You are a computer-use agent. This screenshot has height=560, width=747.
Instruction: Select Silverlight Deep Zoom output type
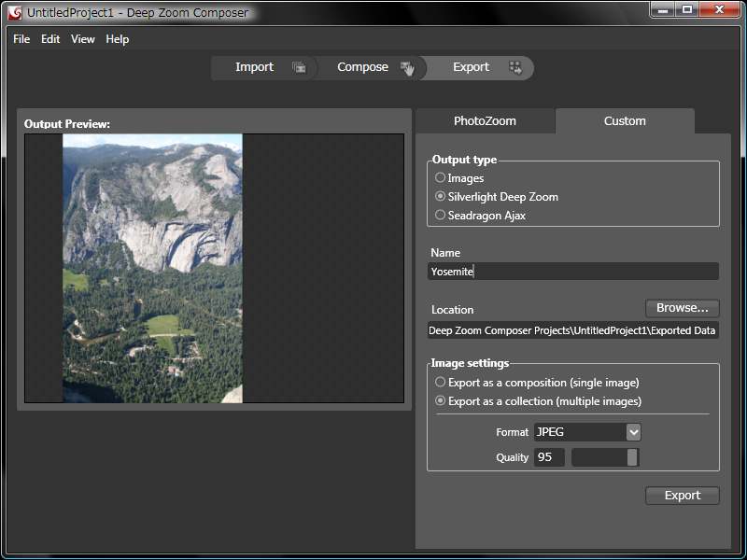point(441,197)
